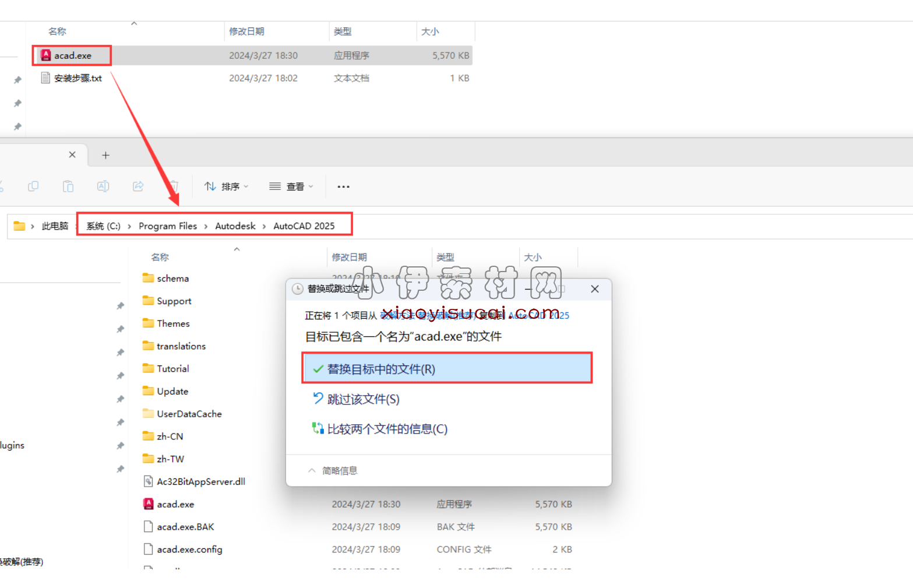
Task: Open the translations folder
Action: (x=174, y=346)
